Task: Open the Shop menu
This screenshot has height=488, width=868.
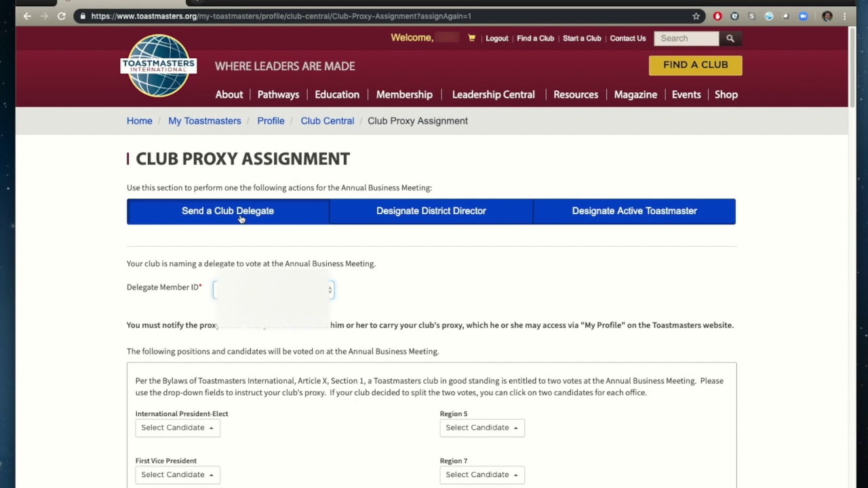Action: click(x=726, y=95)
